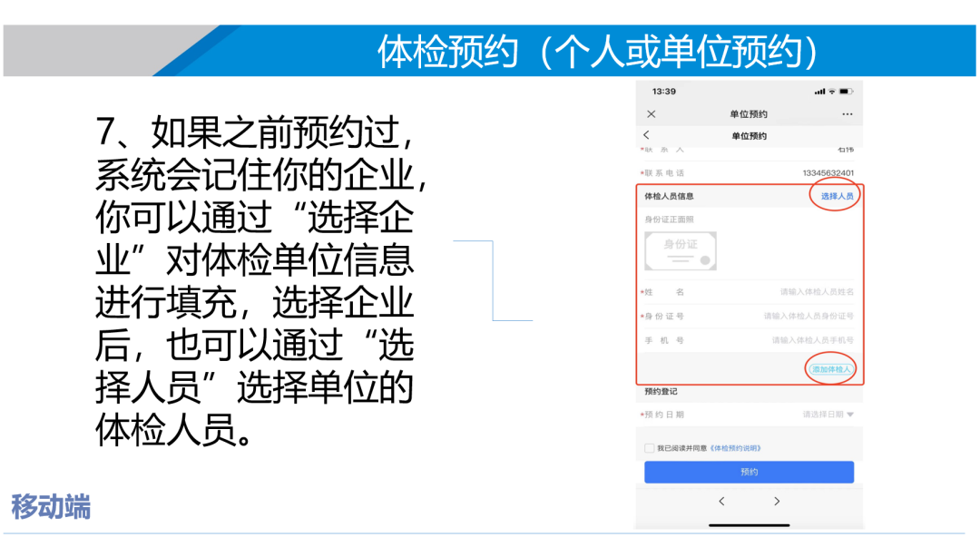Click the battery icon in the status bar
The image size is (980, 537).
pos(846,91)
